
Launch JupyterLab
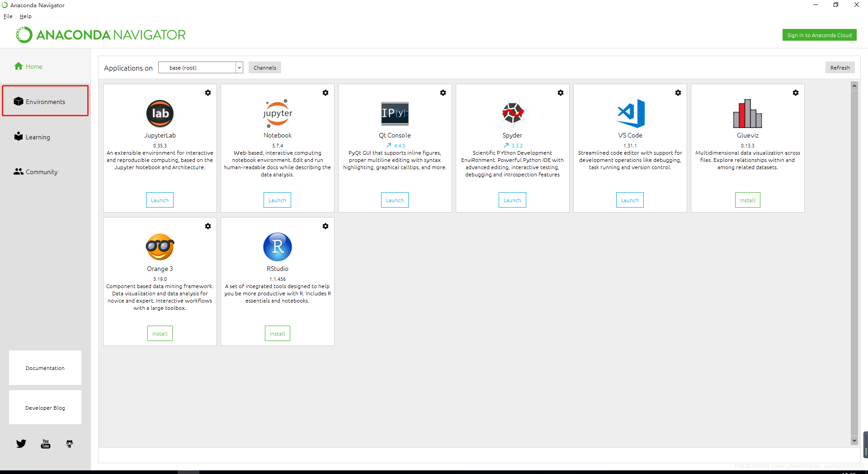click(160, 200)
